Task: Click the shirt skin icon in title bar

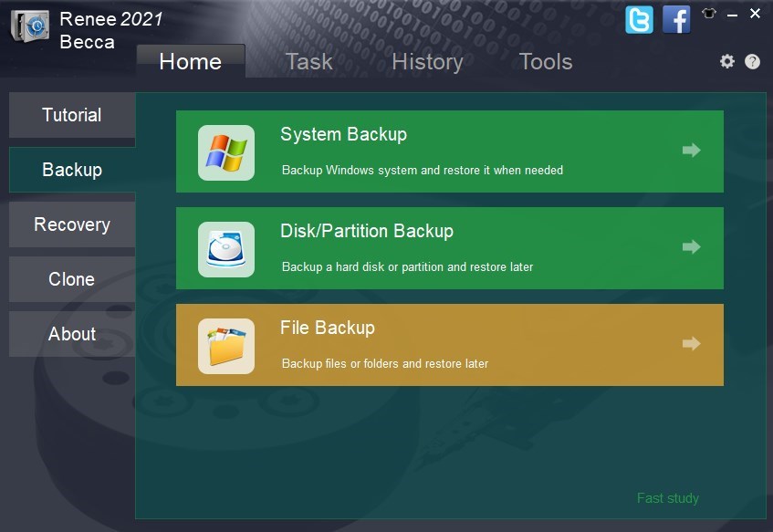Action: pyautogui.click(x=709, y=14)
